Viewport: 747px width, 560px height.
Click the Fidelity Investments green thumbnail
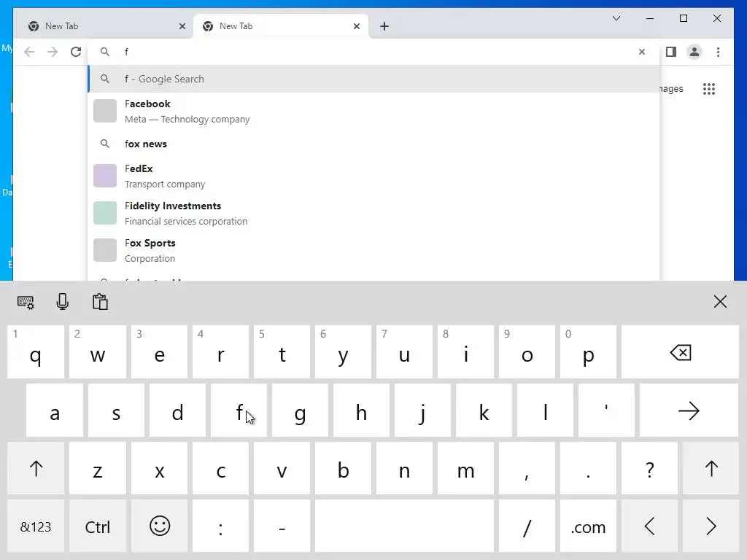(x=105, y=213)
